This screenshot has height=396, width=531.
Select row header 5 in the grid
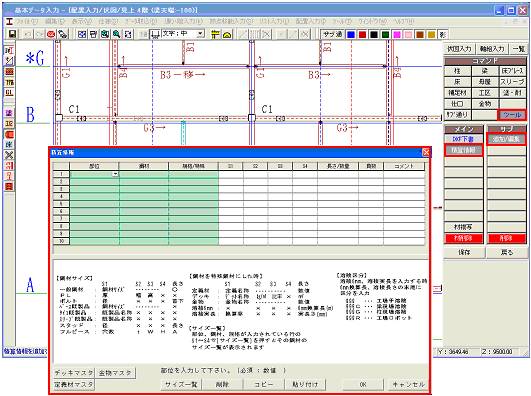point(61,204)
